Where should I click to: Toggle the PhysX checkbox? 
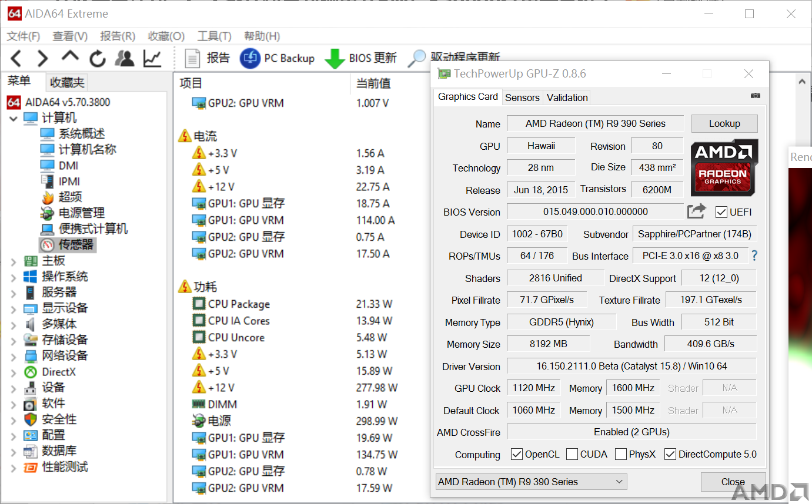620,454
